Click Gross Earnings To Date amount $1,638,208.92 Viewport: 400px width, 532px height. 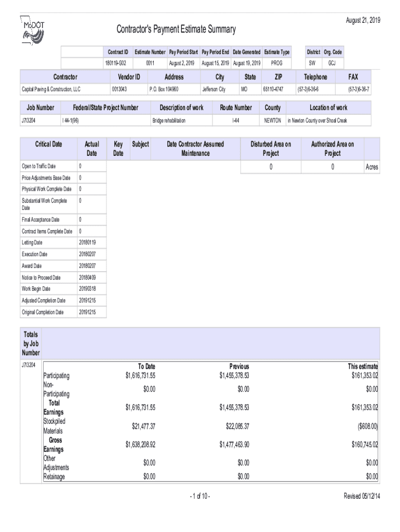(140, 445)
